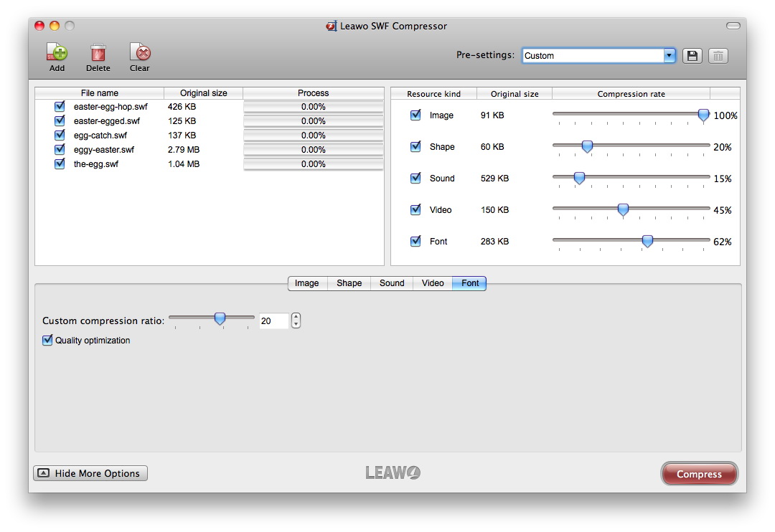Toggle Quality optimization checkbox
Screen dimensions: 775x532
pos(47,341)
